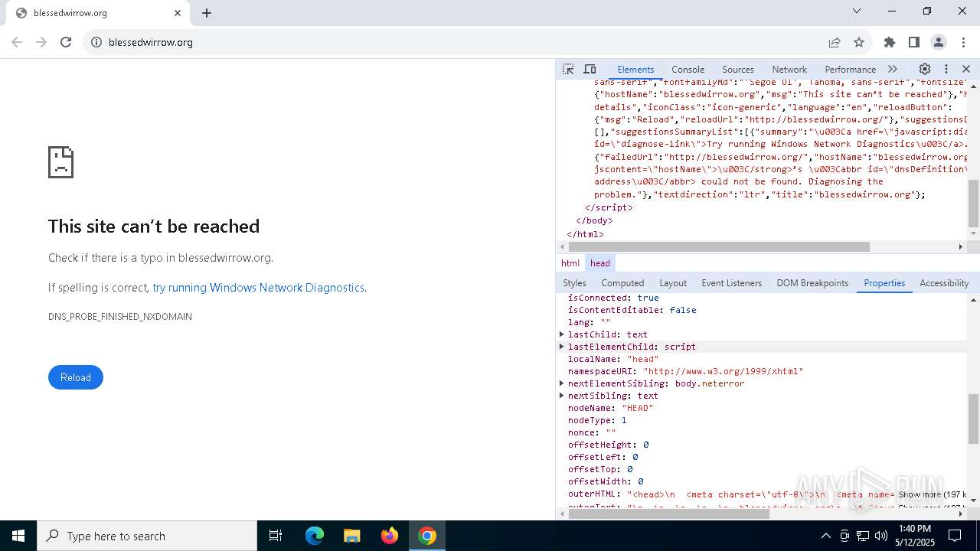Open DOM Breakpoints sidebar tab

[812, 283]
